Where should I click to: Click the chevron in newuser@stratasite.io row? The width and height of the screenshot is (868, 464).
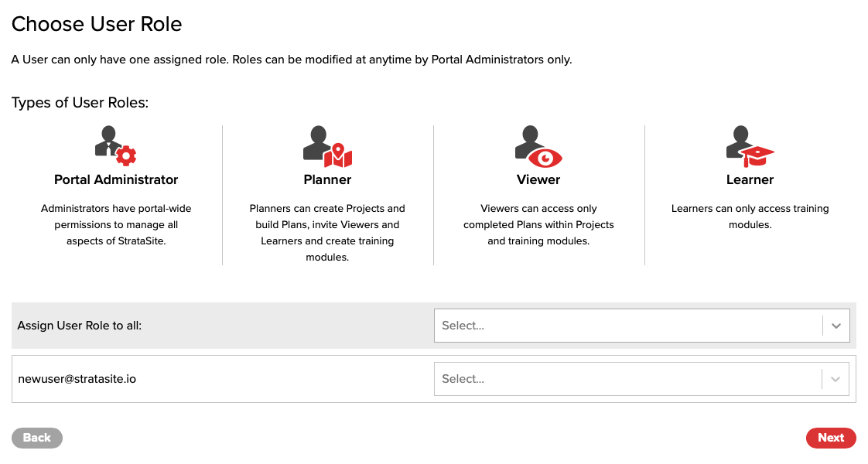[836, 379]
